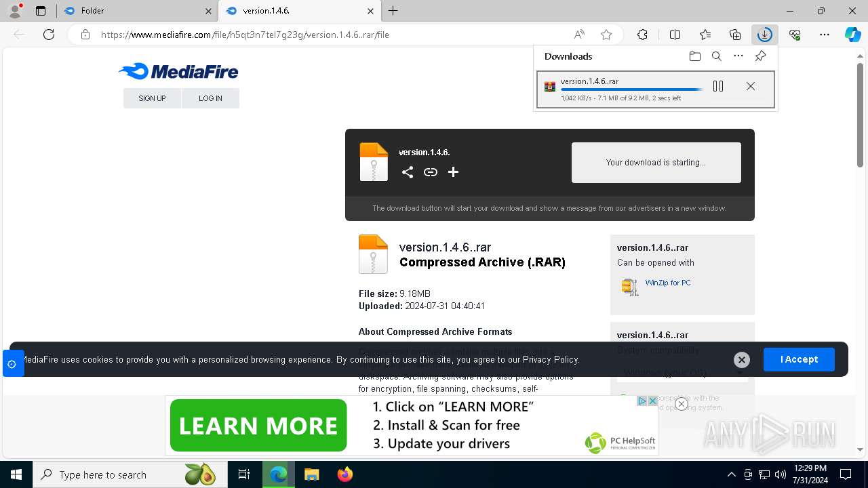Click the browser back arrow
Screen dimensions: 868x488
pyautogui.click(x=19, y=35)
